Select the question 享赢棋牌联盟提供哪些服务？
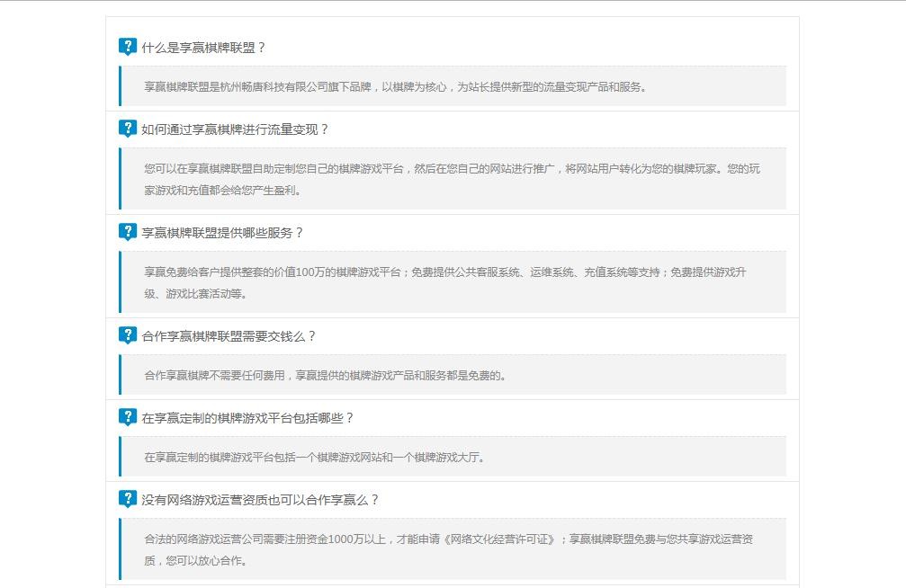 (x=222, y=234)
